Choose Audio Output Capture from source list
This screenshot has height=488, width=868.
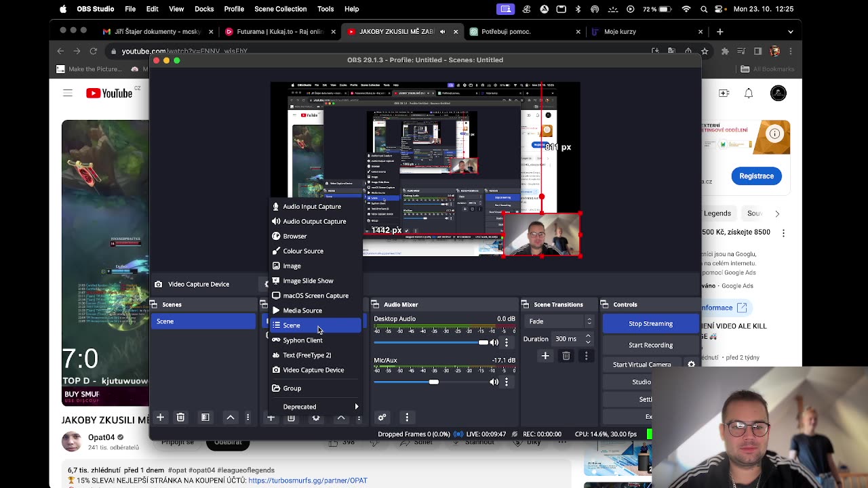pos(314,222)
